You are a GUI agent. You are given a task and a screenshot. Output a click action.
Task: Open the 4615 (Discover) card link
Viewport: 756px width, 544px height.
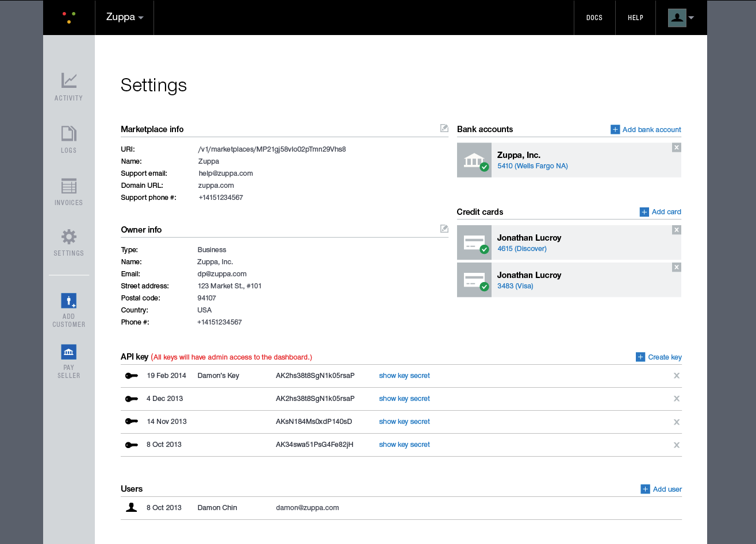[522, 249]
